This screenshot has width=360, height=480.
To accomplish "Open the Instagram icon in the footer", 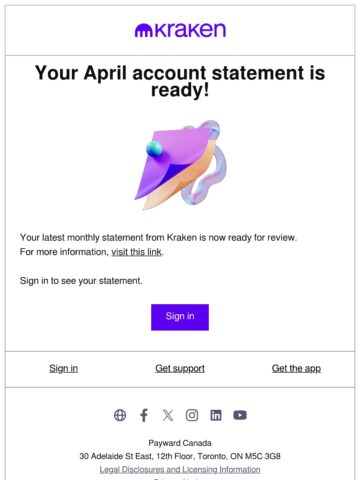I will click(192, 415).
